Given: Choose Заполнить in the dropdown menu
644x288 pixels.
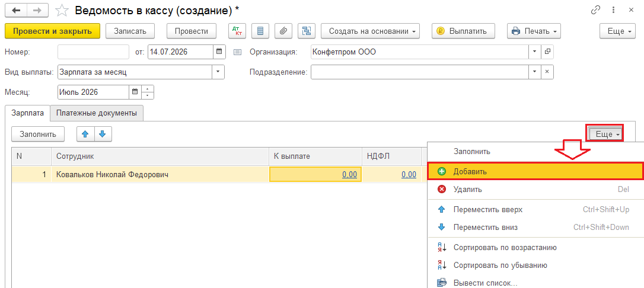Looking at the screenshot, I should pos(535,151).
